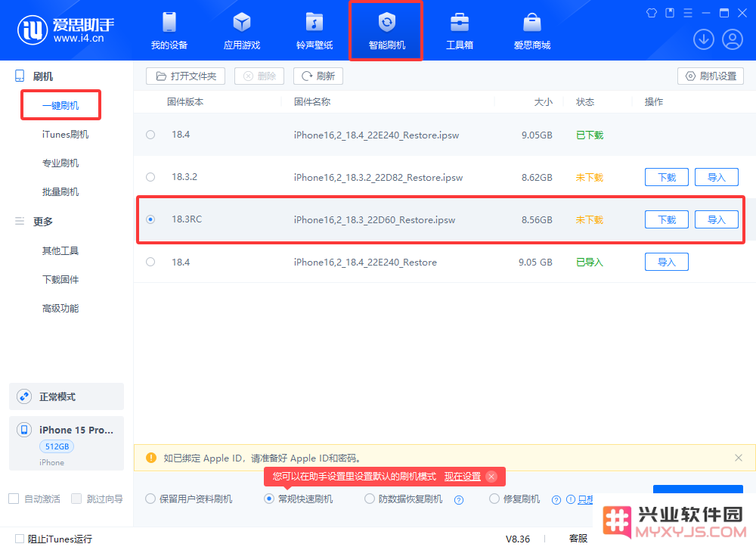This screenshot has height=550, width=756.
Task: Open the title bar hamburger menu
Action: tap(688, 13)
